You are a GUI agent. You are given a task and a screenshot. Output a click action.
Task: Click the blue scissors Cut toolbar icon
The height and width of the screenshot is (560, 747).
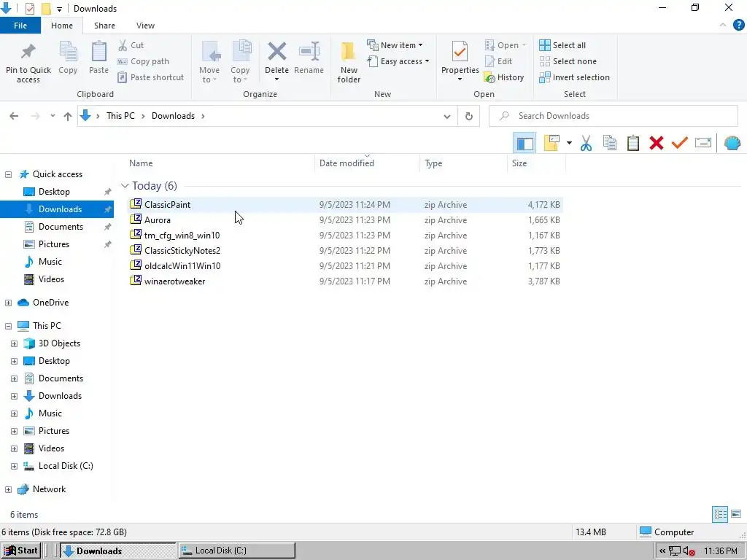click(586, 143)
